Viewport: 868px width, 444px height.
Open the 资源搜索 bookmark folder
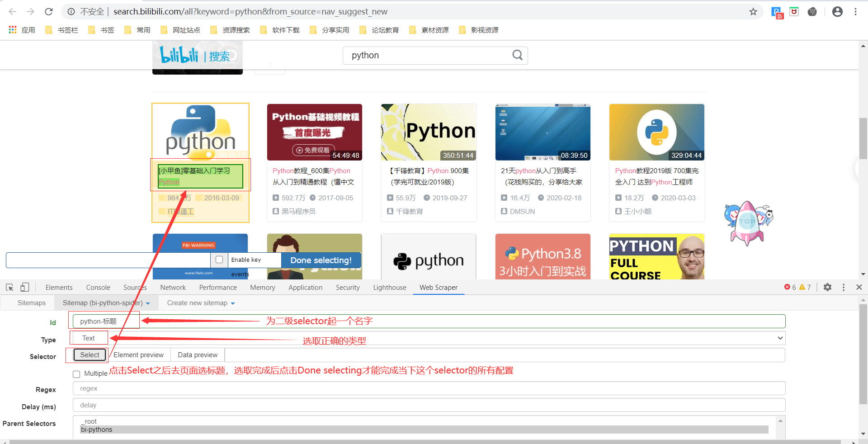[x=230, y=30]
